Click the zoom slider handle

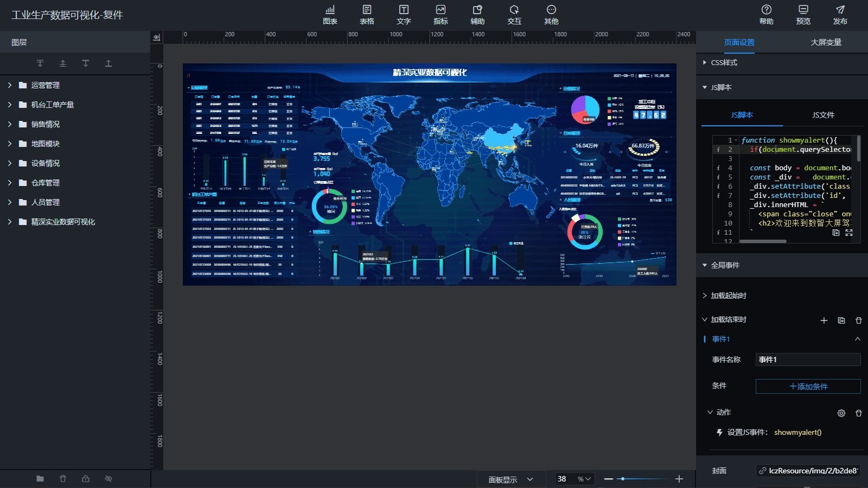click(x=623, y=479)
